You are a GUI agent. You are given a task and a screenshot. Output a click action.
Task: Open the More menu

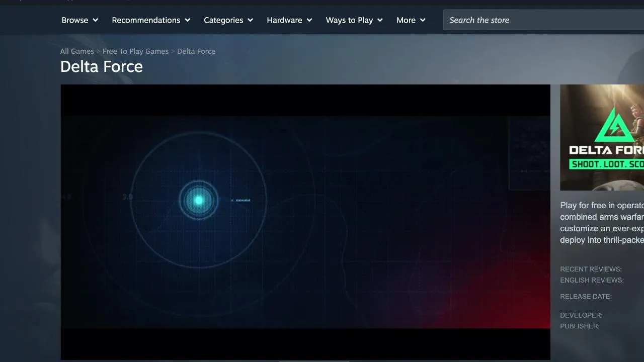(411, 20)
